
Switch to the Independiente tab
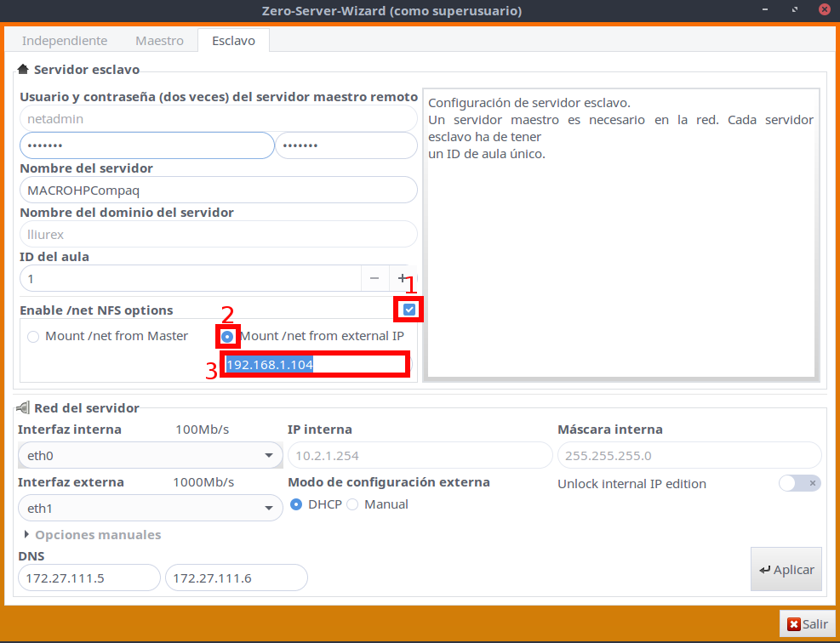[x=65, y=41]
